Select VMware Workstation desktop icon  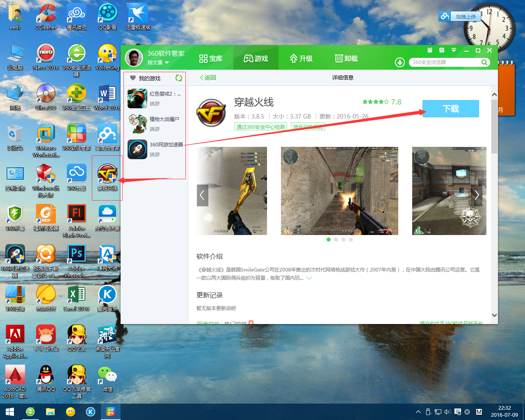46,141
